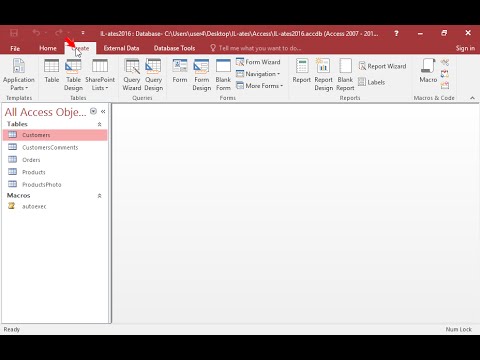Select the Customers table
This screenshot has height=360, width=480.
(55, 135)
